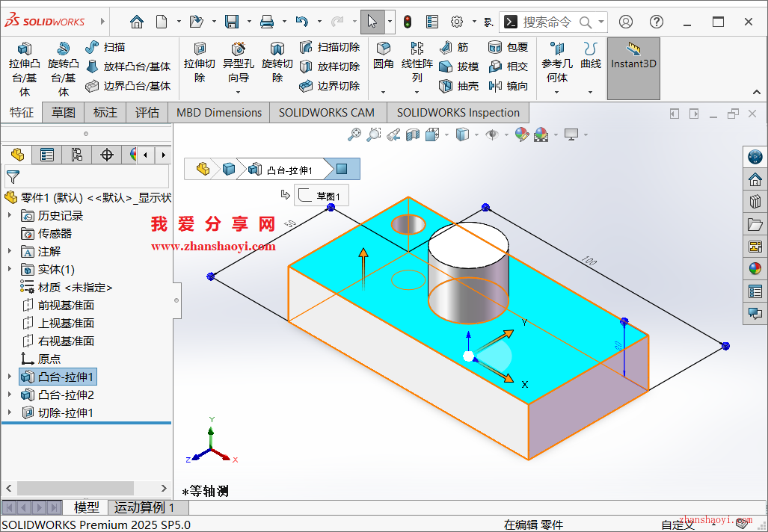This screenshot has height=532, width=768.
Task: Activate the 拉伸切除 extruded cut tool
Action: coord(200,63)
